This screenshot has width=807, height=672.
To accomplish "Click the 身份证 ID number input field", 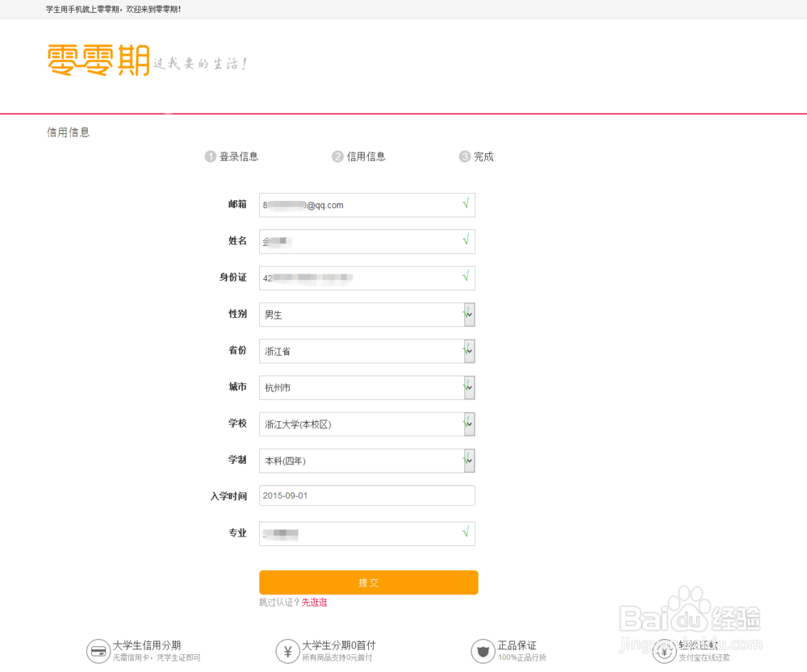I will click(367, 278).
